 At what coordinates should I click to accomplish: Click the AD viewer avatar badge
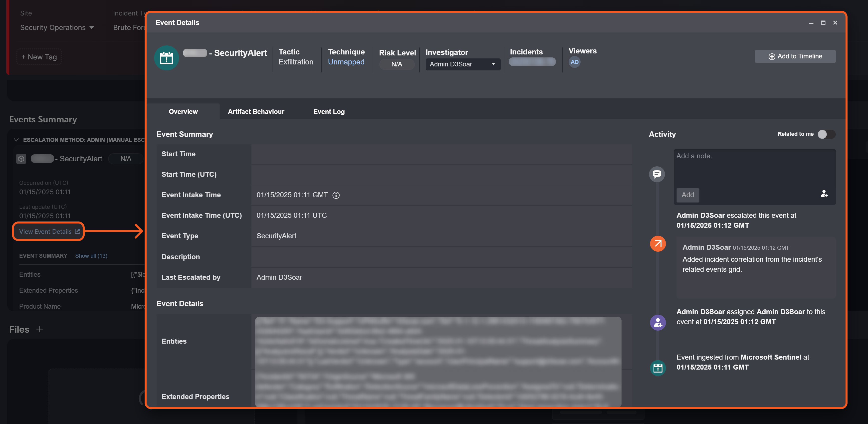[x=574, y=62]
